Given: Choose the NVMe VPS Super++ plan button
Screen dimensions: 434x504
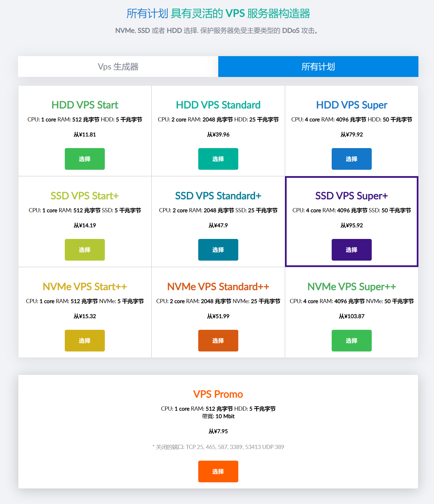Looking at the screenshot, I should [351, 341].
